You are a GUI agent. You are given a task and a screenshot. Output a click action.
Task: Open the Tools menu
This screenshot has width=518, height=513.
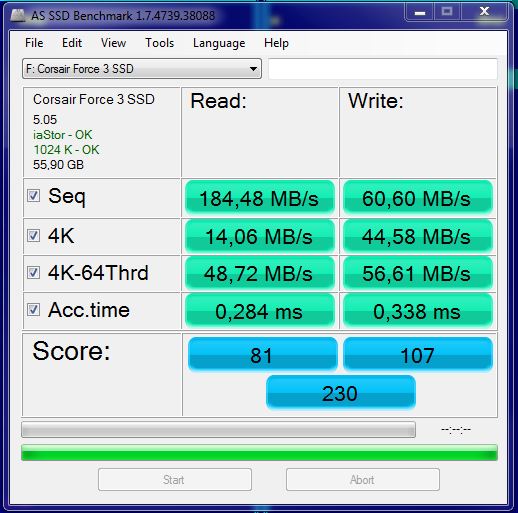159,43
